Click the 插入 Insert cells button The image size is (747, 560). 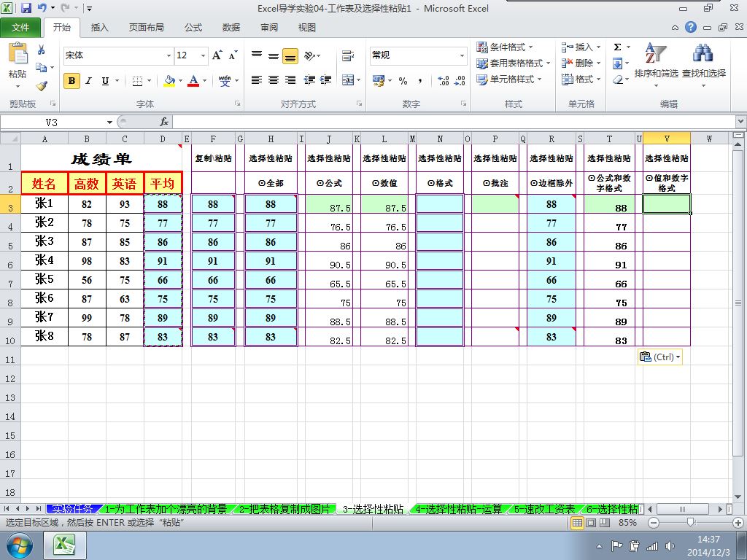581,47
